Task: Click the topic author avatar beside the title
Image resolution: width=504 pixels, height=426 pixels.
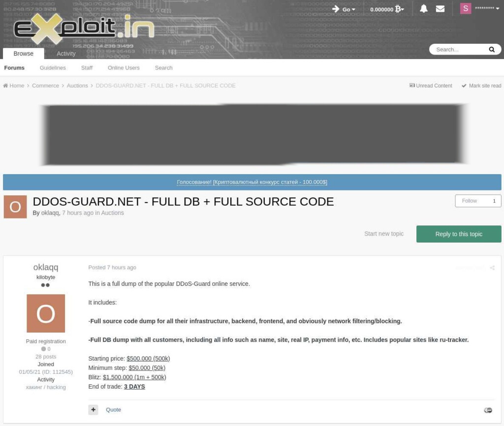Action: click(15, 207)
